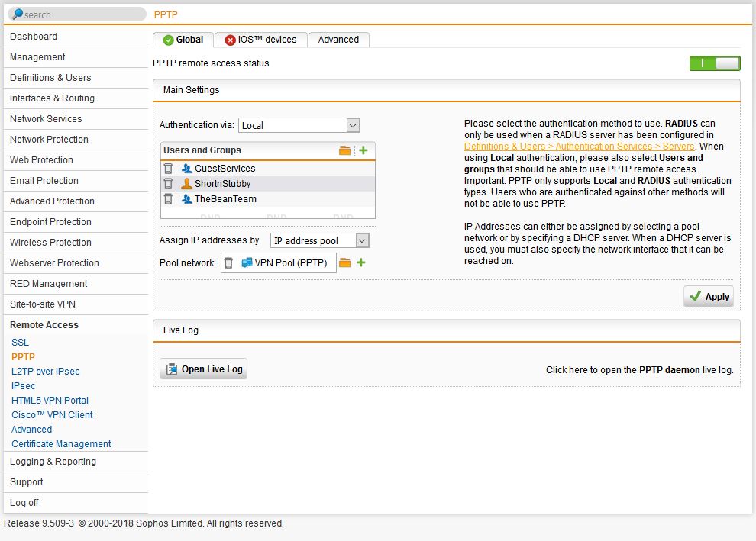Delete GuestServices with its trash icon

(x=168, y=168)
